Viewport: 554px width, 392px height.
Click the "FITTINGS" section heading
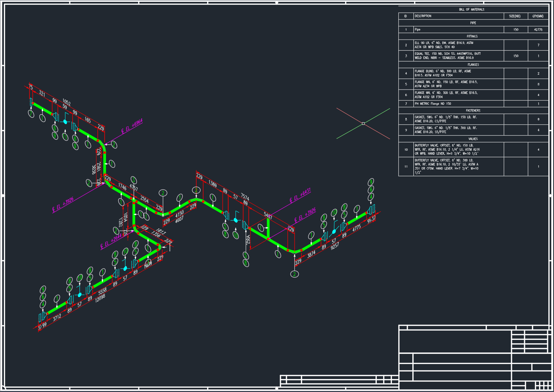pyautogui.click(x=472, y=36)
